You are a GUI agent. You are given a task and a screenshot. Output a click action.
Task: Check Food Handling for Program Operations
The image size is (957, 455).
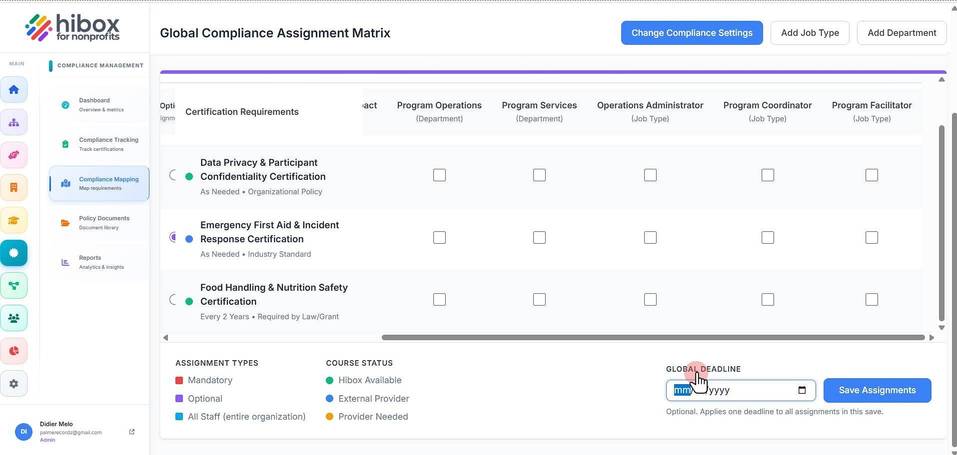pos(439,299)
